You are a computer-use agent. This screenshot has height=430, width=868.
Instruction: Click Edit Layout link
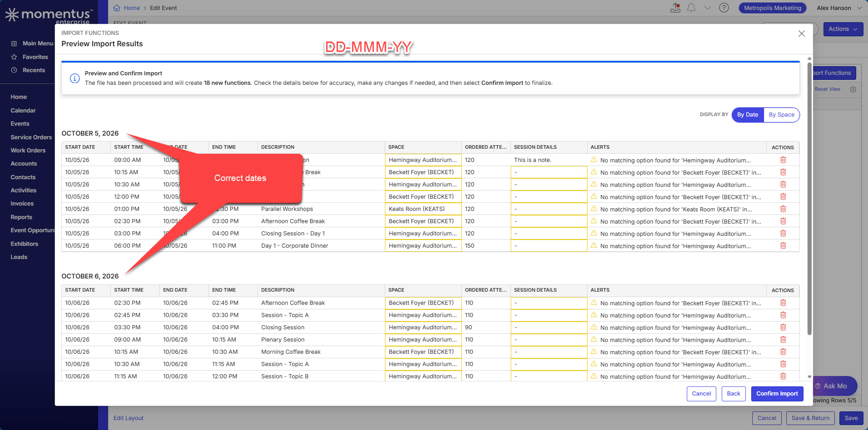pos(128,418)
